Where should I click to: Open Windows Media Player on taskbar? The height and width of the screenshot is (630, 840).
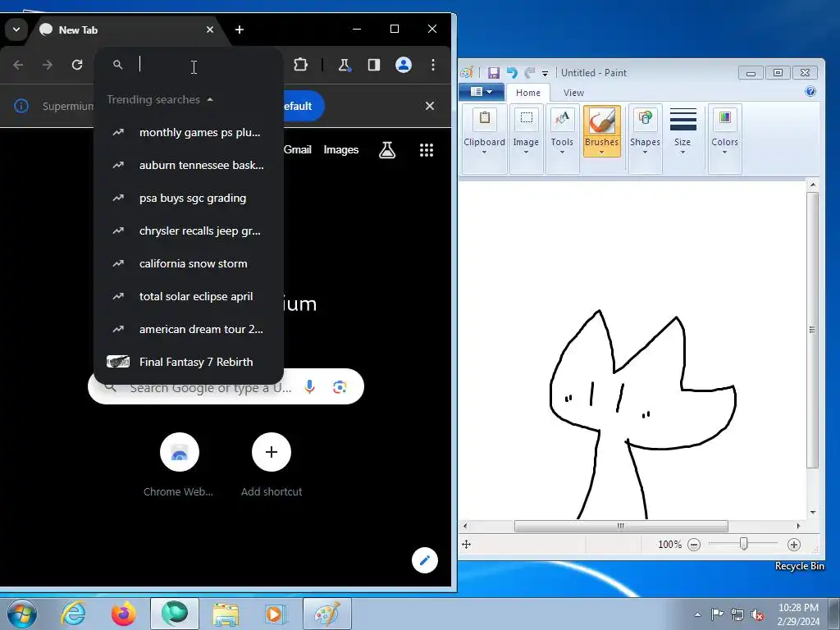pyautogui.click(x=276, y=614)
